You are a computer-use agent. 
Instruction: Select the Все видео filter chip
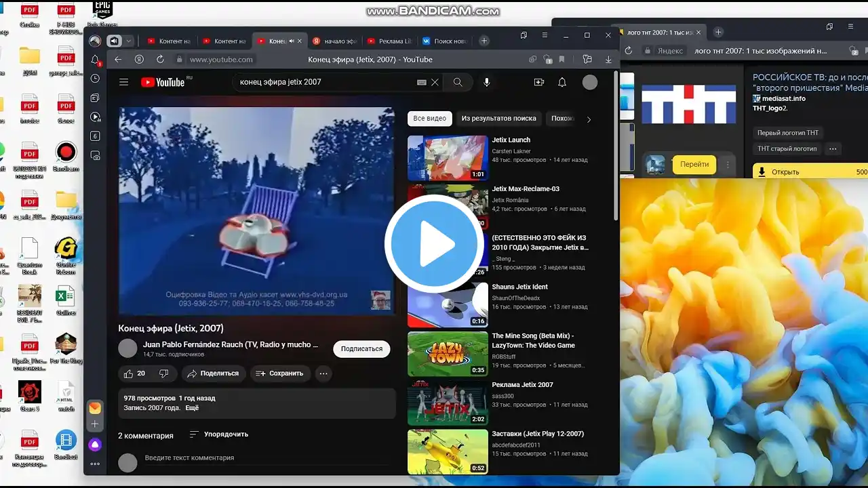[430, 119]
